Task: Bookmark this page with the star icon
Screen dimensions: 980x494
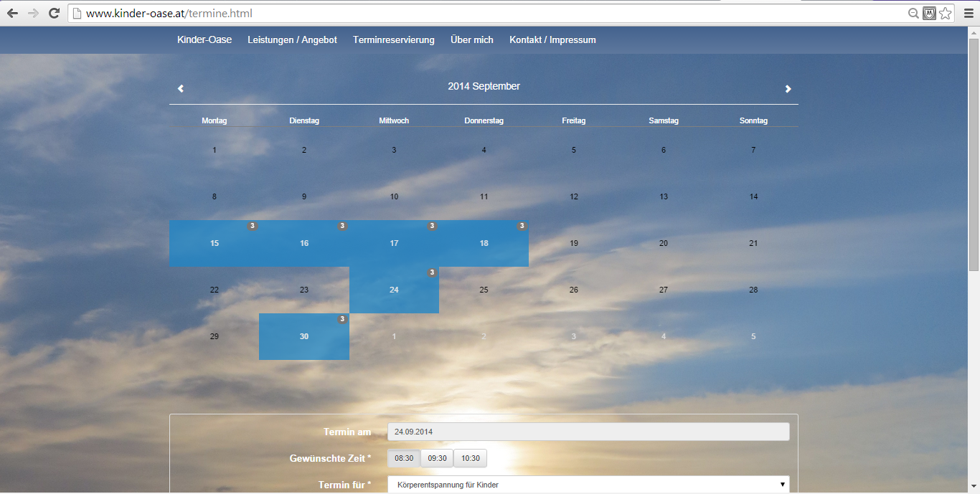Action: coord(946,13)
